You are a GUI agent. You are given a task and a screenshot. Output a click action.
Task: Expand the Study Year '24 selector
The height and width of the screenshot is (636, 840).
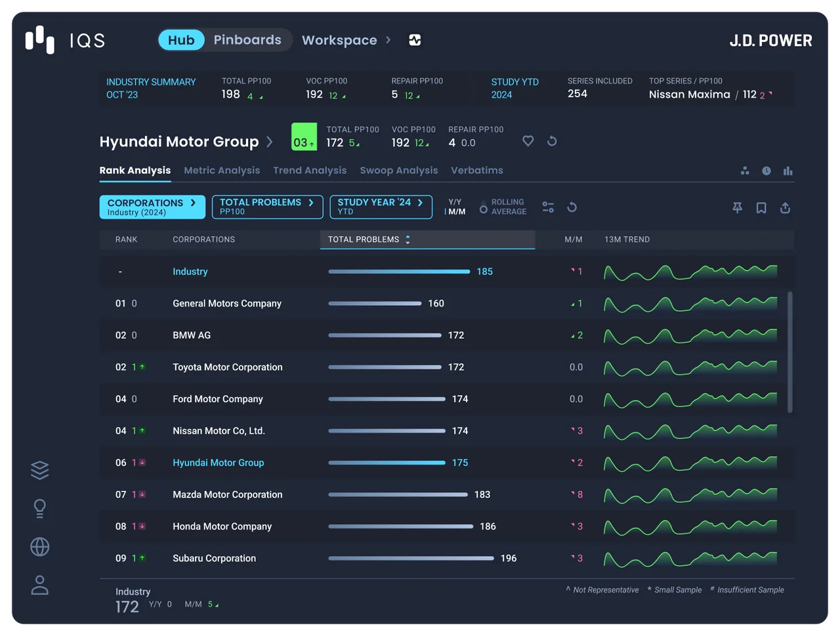381,207
